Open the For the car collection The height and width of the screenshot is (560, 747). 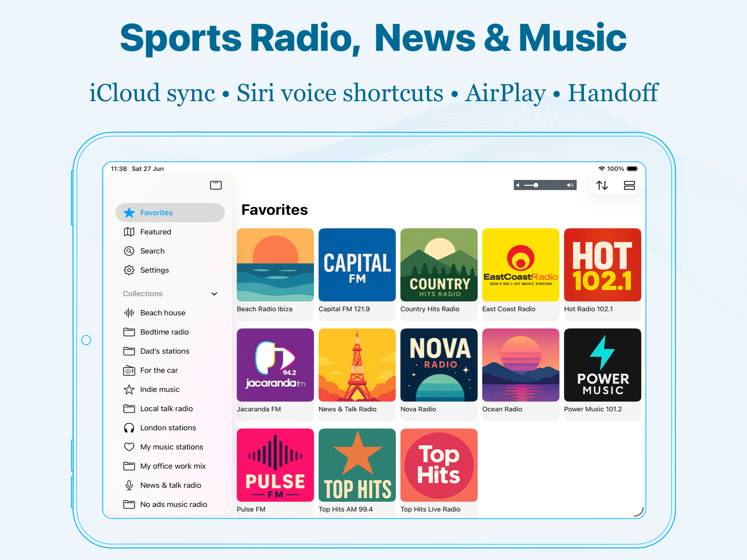tap(170, 370)
